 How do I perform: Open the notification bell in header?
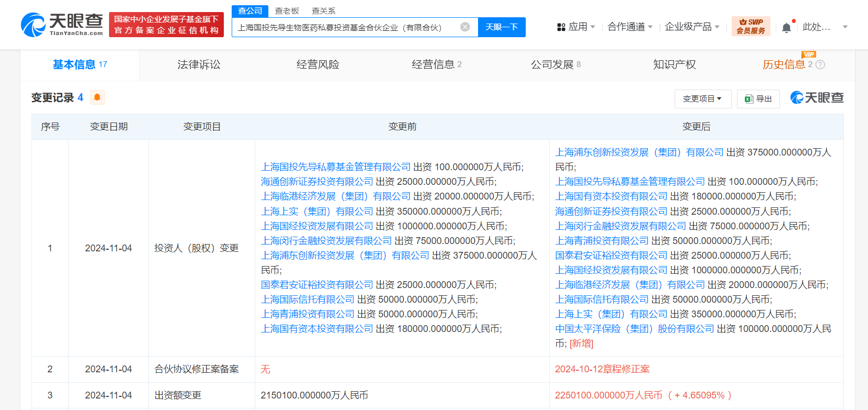[x=786, y=27]
